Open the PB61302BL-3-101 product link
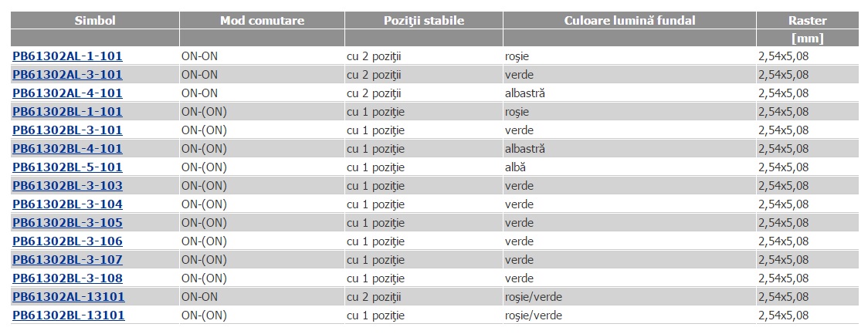The width and height of the screenshot is (868, 334). (67, 130)
